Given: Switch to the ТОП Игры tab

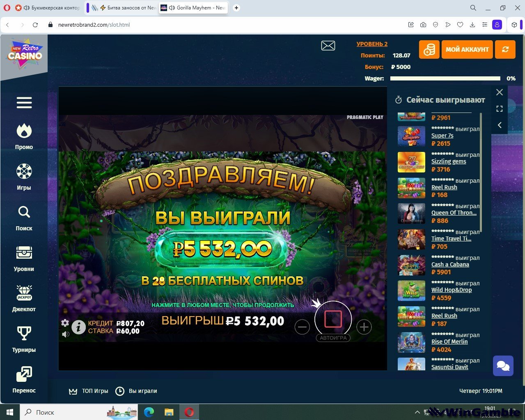Looking at the screenshot, I should [89, 391].
